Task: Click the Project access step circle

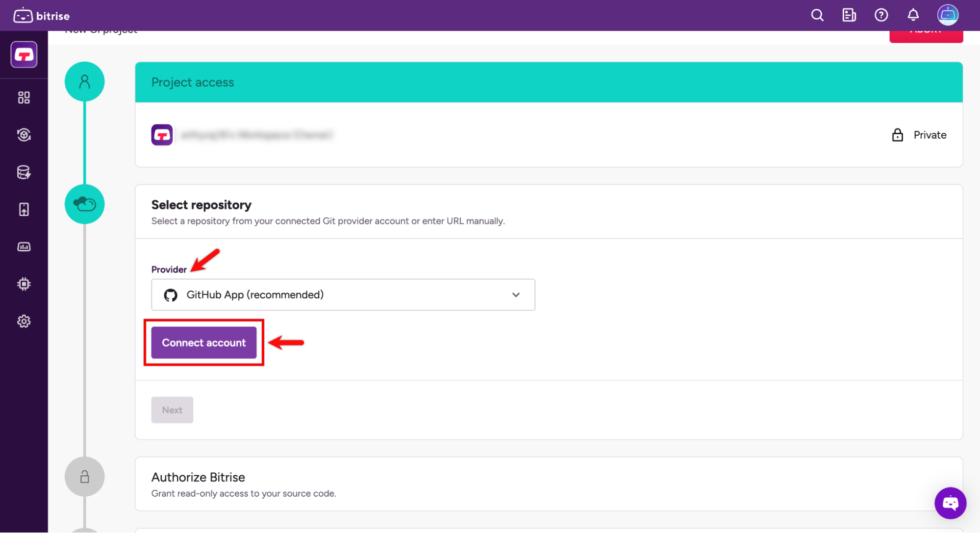Action: point(85,81)
